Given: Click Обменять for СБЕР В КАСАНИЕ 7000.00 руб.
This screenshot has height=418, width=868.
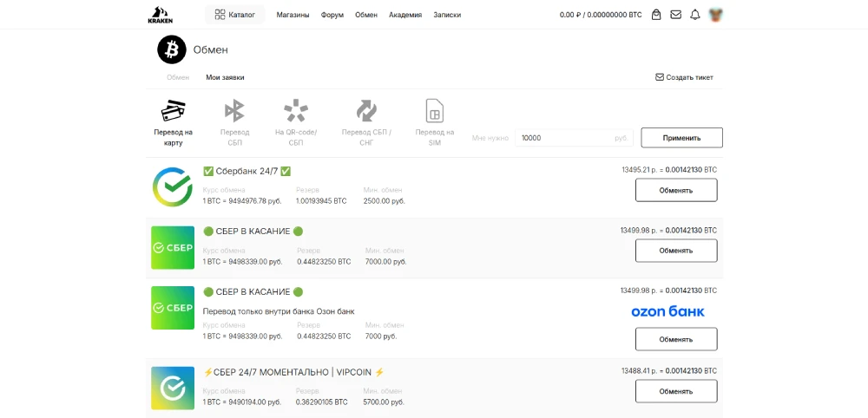Looking at the screenshot, I should [x=676, y=251].
